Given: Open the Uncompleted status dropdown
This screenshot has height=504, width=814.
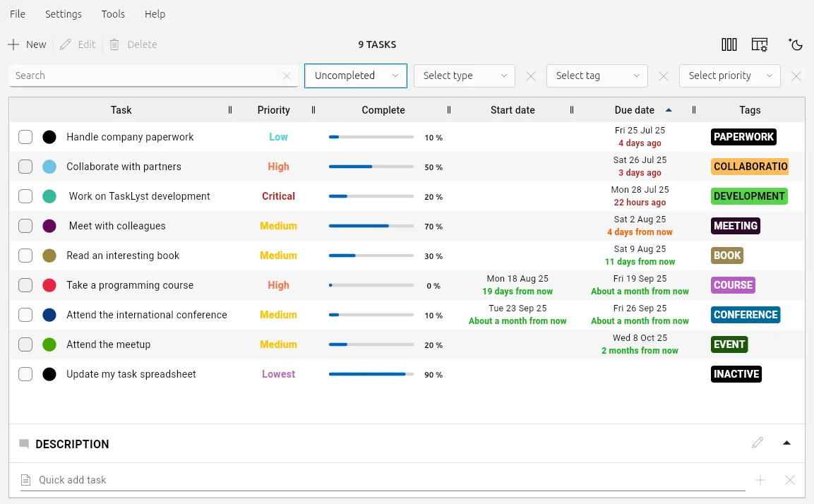Looking at the screenshot, I should pos(355,76).
